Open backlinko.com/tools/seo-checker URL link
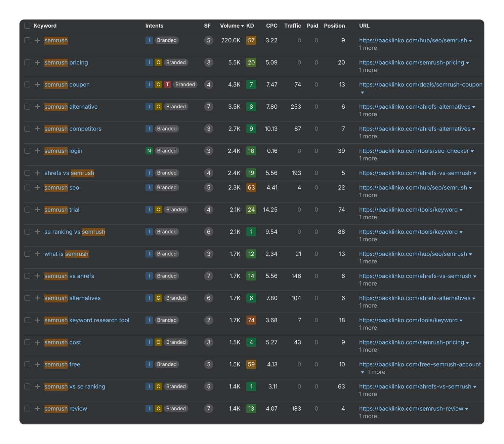The width and height of the screenshot is (504, 444). point(414,151)
